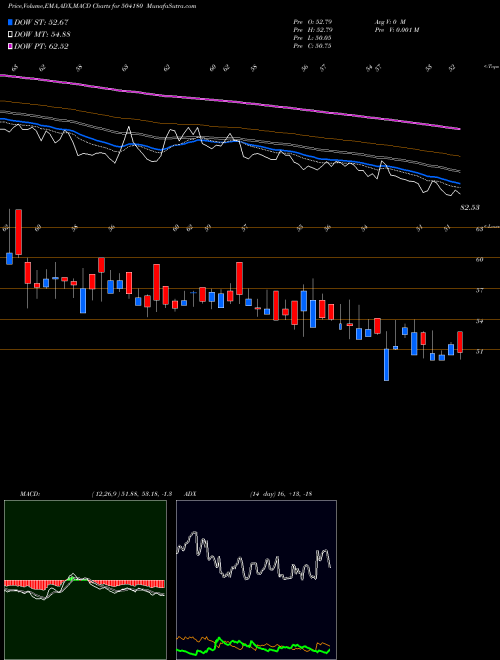Click the 'Avg V: 0 M' label
The image size is (500, 660).
[389, 21]
